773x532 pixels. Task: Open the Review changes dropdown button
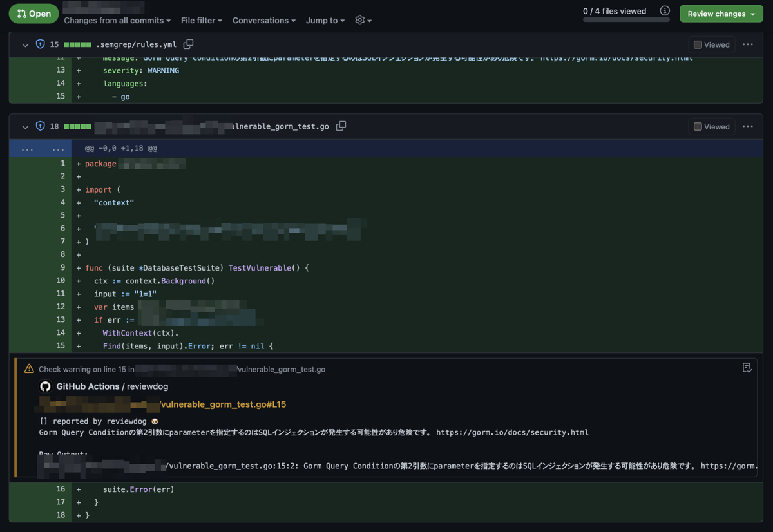[x=721, y=14]
